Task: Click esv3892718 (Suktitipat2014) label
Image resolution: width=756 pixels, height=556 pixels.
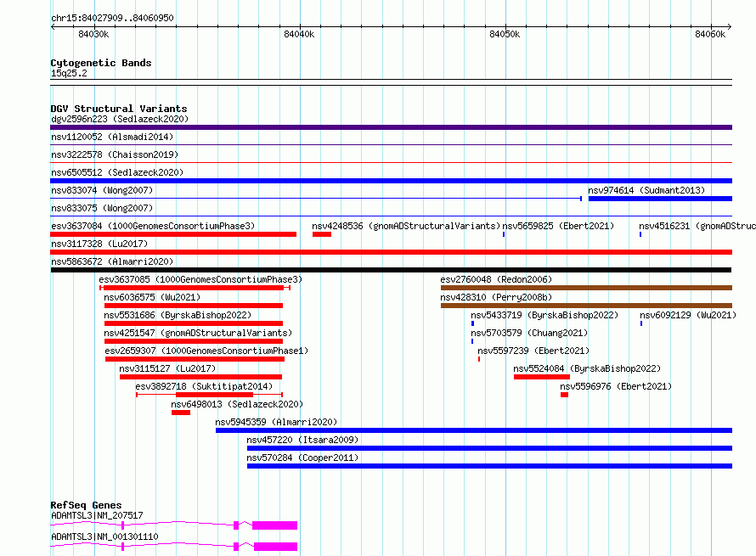Action: click(204, 386)
